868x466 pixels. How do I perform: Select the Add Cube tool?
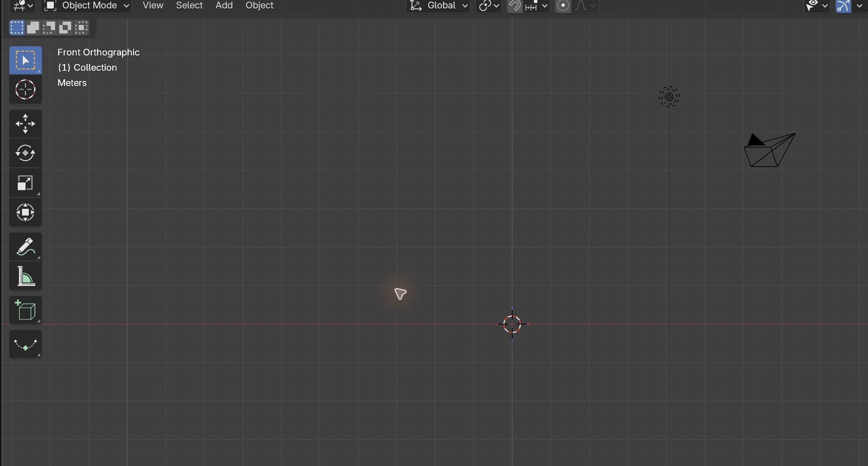(x=25, y=310)
